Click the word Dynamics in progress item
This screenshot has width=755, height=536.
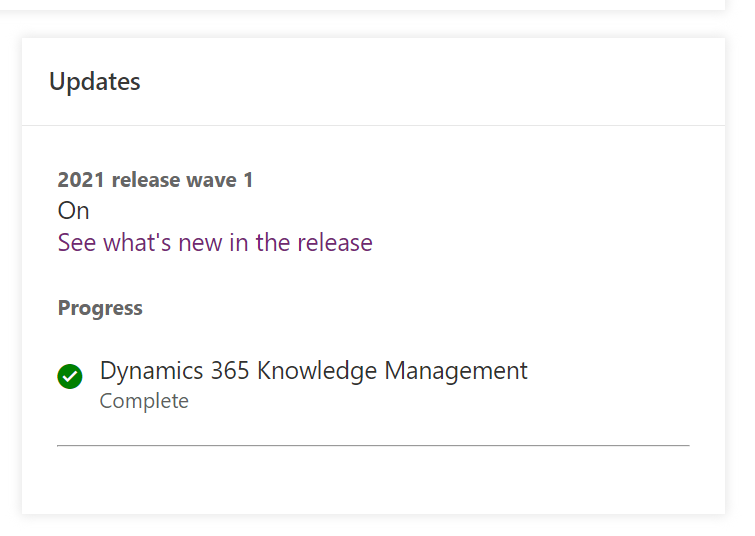tap(152, 371)
